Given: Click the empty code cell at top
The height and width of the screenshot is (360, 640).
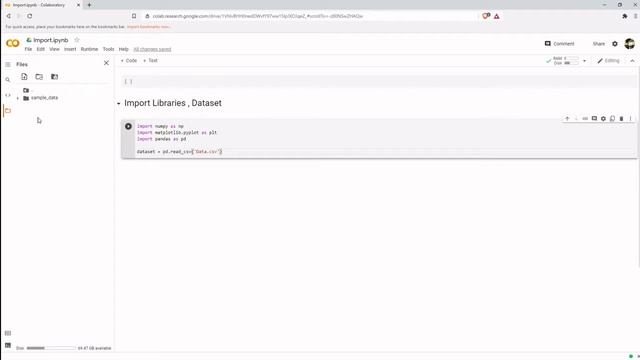Looking at the screenshot, I should (379, 81).
